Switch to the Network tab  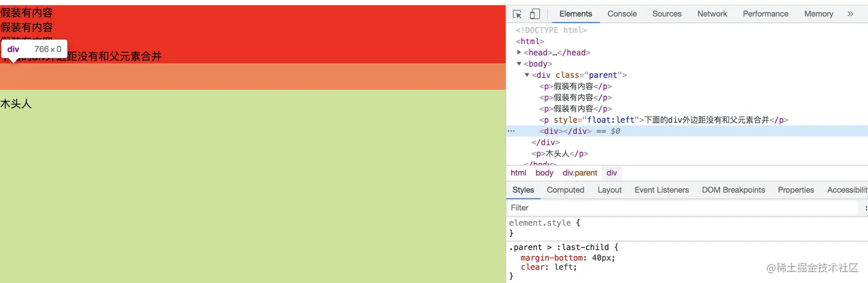712,14
